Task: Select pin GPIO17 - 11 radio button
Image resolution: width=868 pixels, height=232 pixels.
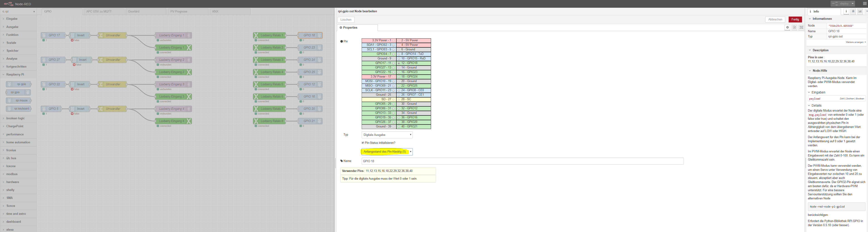Action: 393,63
